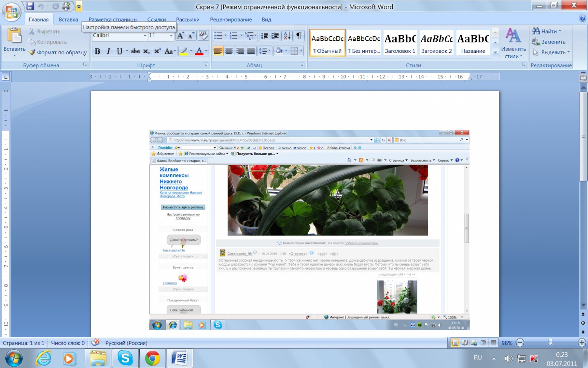Click numbered list icon
Viewport: 588px width, 368px height.
pyautogui.click(x=234, y=35)
